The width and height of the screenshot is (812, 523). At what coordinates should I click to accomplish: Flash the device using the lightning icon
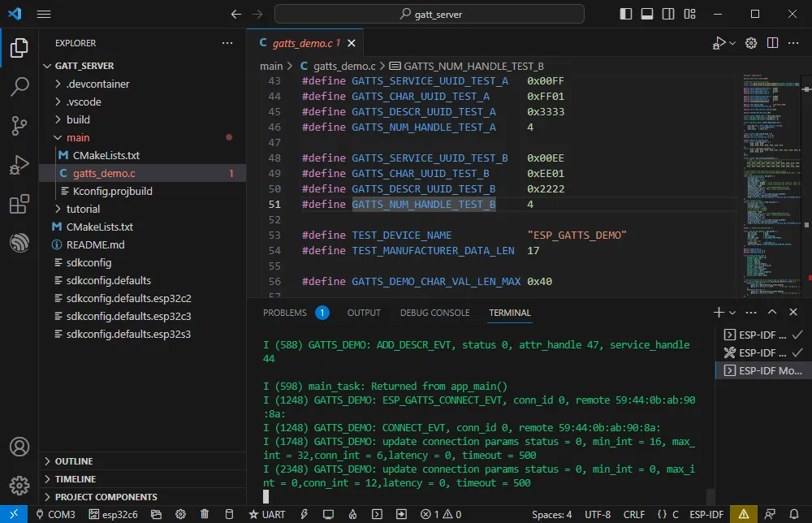pyautogui.click(x=304, y=514)
